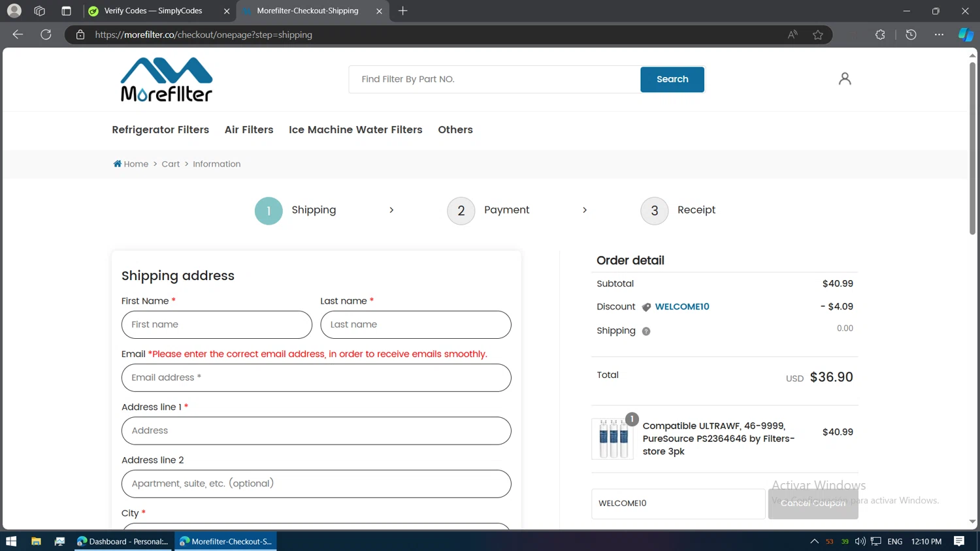
Task: Open browser extensions icon
Action: point(880,35)
